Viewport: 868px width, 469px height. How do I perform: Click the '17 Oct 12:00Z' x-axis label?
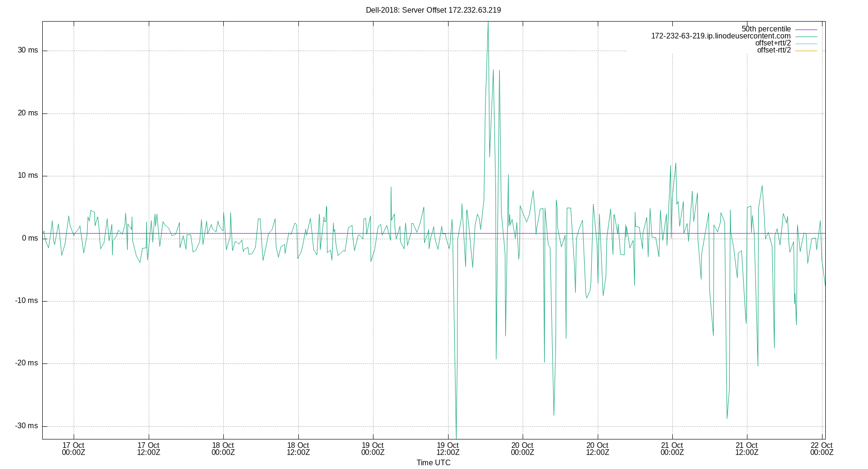[x=148, y=449]
